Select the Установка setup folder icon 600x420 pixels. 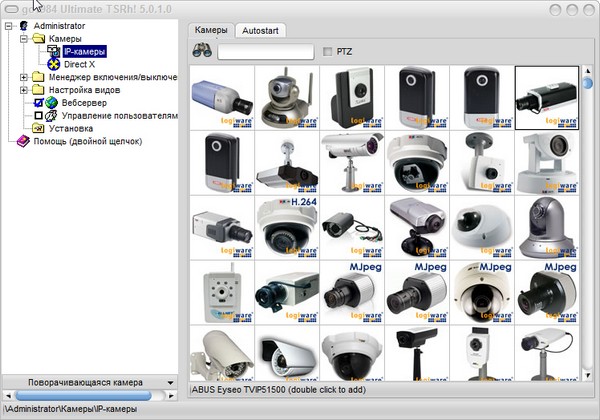coord(38,128)
